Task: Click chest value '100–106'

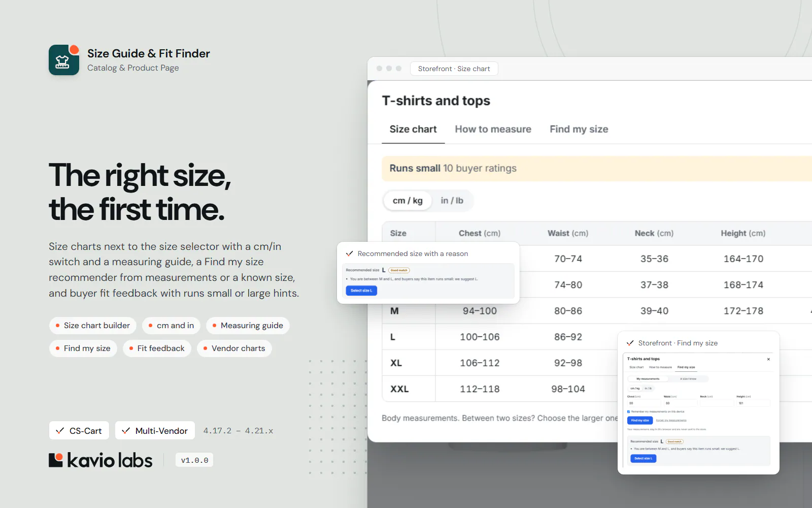Action: pyautogui.click(x=480, y=337)
